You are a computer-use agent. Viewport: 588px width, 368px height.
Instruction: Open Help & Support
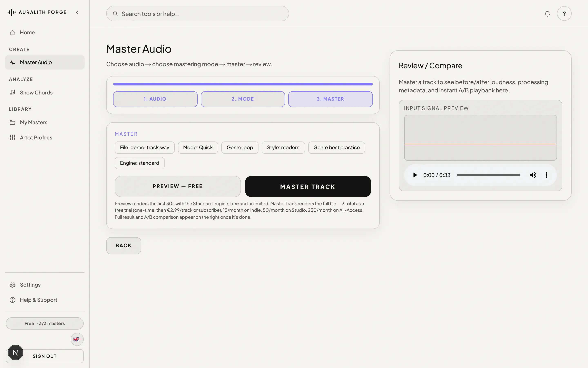click(45, 300)
